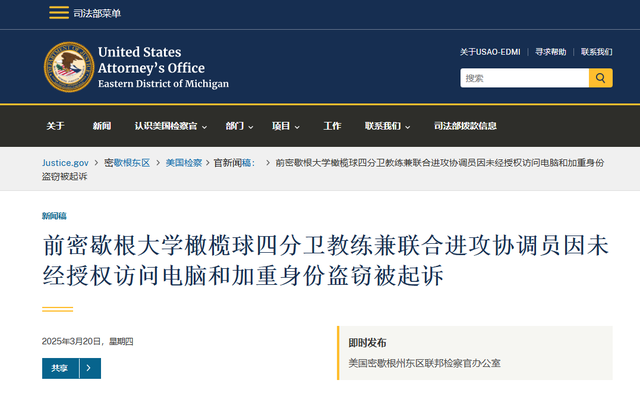Image resolution: width=640 pixels, height=405 pixels.
Task: Click the United States Attorney's Office title
Action: (x=151, y=60)
